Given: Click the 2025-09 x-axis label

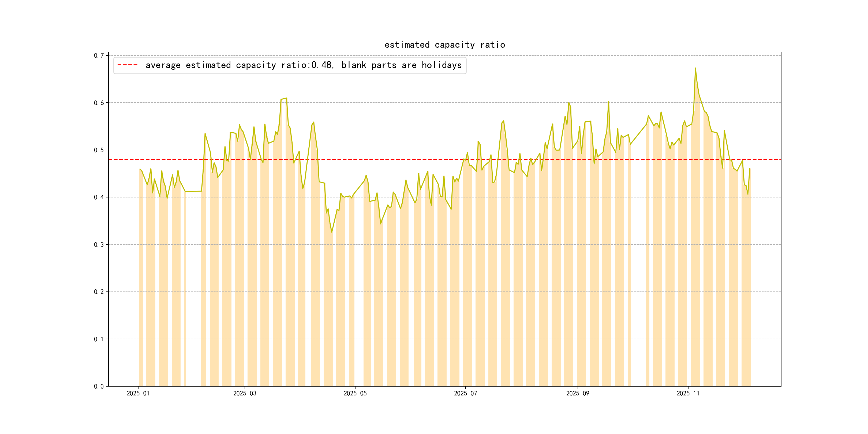Looking at the screenshot, I should click(x=578, y=393).
